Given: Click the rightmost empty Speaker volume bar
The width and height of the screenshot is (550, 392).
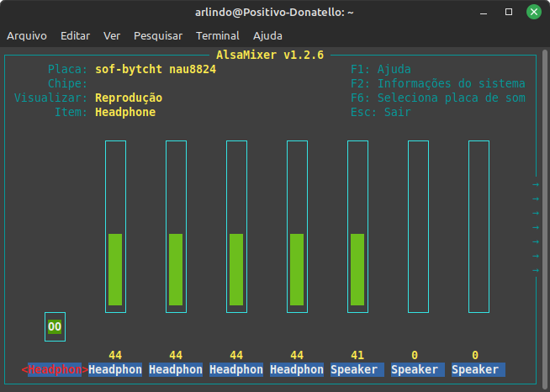Looking at the screenshot, I should pos(479,227).
